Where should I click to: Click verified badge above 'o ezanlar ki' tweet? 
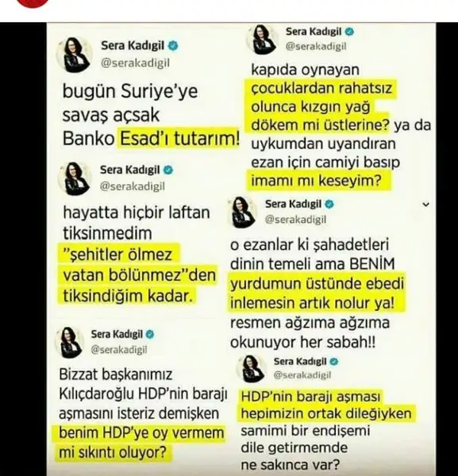pyautogui.click(x=329, y=205)
